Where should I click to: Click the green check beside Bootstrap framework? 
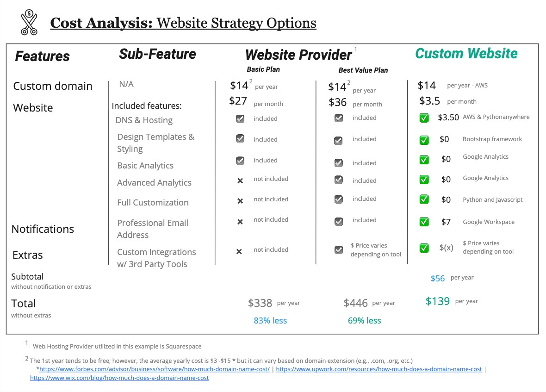tap(424, 140)
